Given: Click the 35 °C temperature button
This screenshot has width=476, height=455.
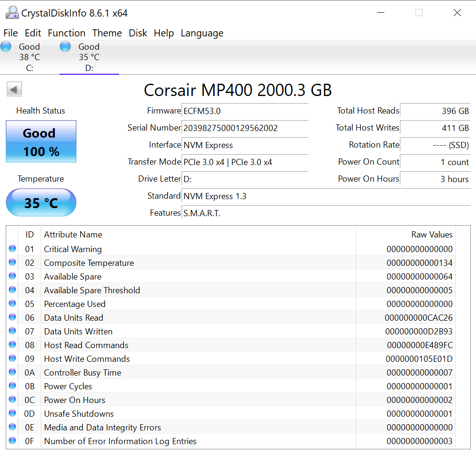Looking at the screenshot, I should pos(41,203).
